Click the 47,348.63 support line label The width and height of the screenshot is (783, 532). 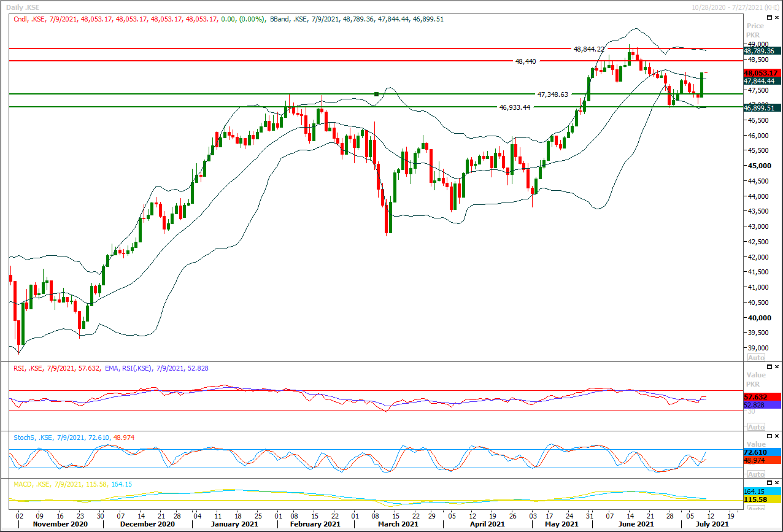(553, 94)
